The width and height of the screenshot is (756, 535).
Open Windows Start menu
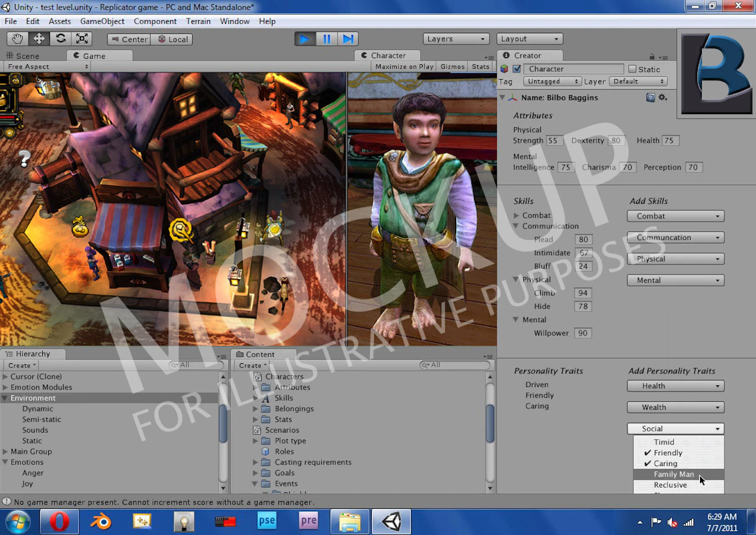[18, 521]
